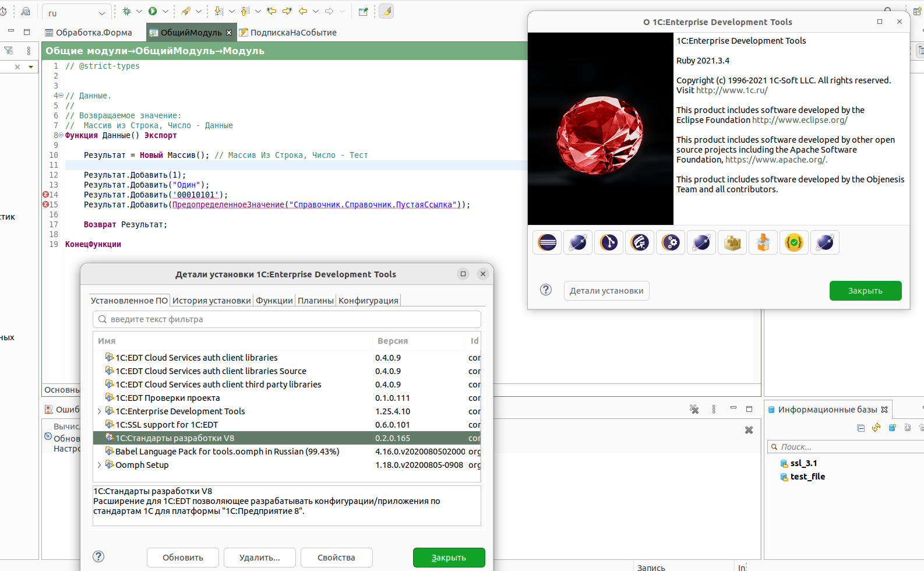Click the Last Edit Location icon

coord(271,11)
